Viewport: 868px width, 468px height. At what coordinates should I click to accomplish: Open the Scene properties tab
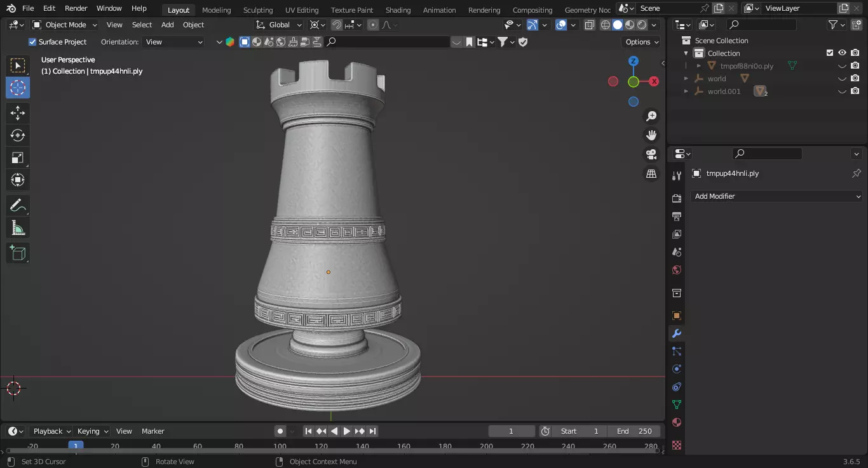pyautogui.click(x=676, y=252)
